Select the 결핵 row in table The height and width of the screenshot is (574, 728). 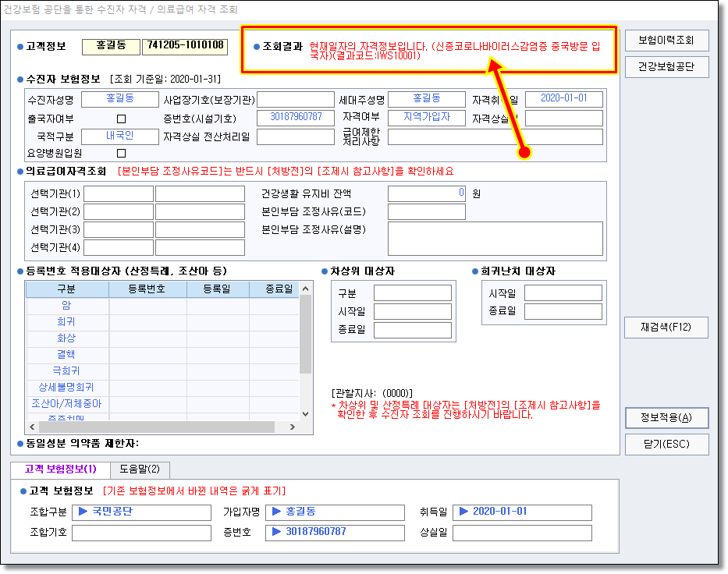[66, 354]
